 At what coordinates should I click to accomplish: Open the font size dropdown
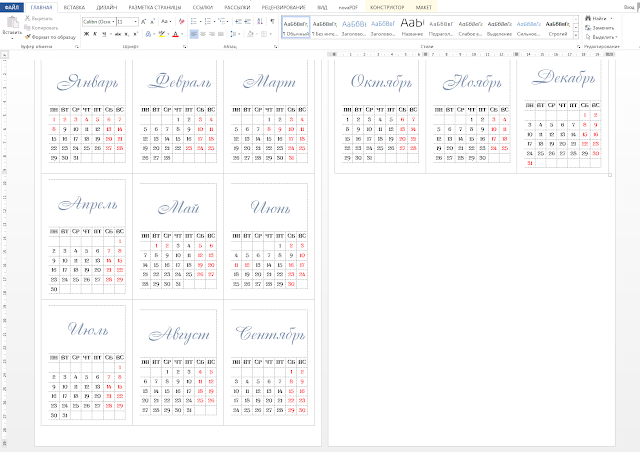click(136, 22)
